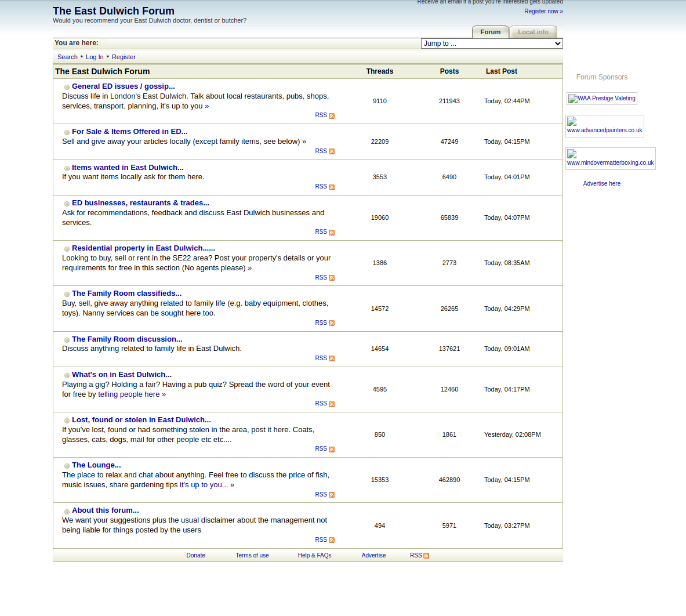Click RSS icon for Family Room discussion
686x616 pixels.
coord(332,358)
